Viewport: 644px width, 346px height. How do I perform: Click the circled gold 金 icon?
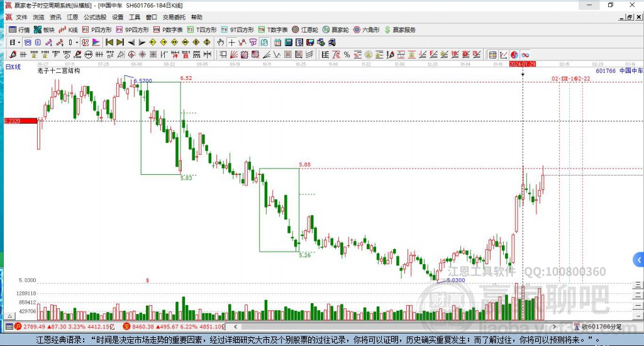[x=369, y=55]
